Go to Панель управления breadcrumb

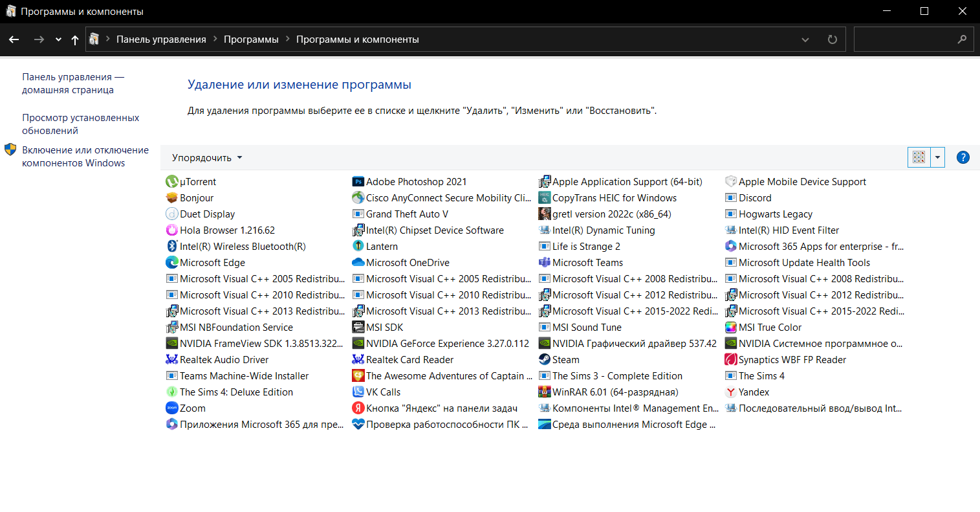tap(161, 39)
